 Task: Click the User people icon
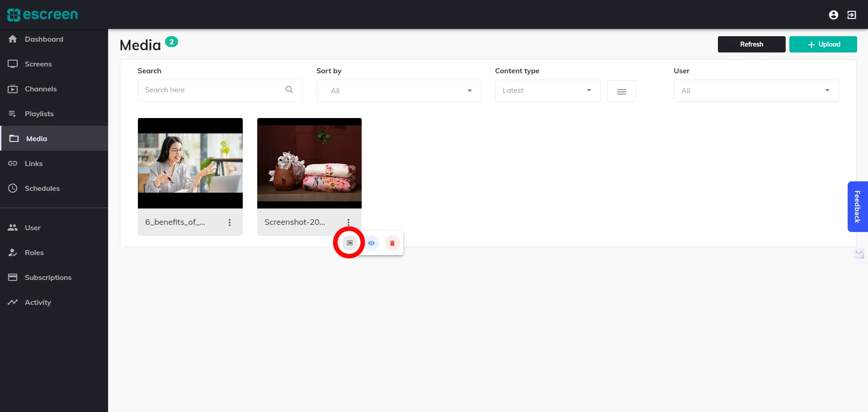coord(13,227)
